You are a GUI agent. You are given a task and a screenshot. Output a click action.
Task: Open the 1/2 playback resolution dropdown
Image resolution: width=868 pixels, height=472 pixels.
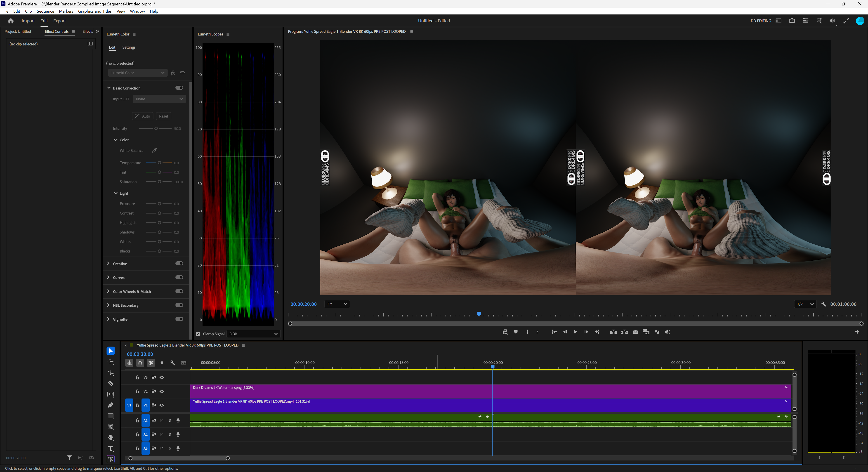pyautogui.click(x=805, y=304)
